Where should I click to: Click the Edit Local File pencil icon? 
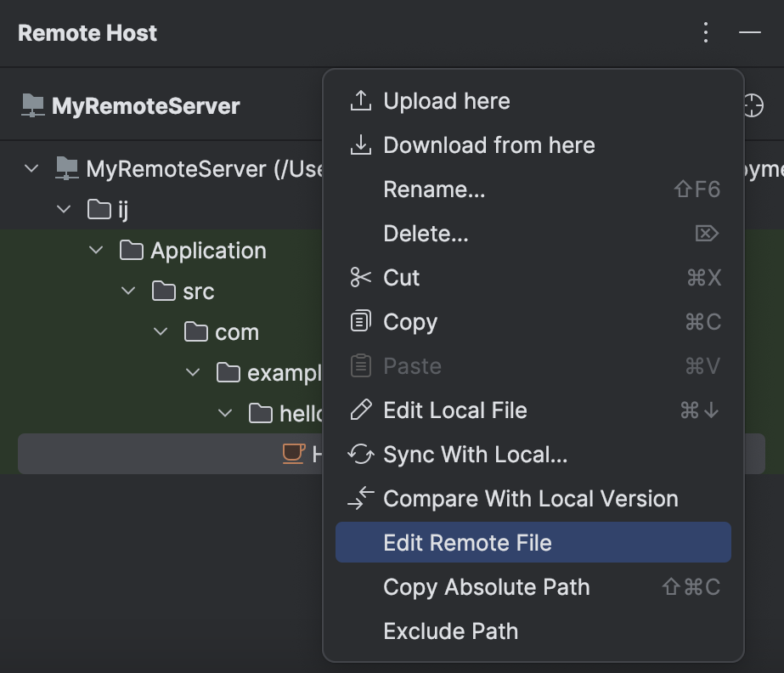tap(360, 410)
